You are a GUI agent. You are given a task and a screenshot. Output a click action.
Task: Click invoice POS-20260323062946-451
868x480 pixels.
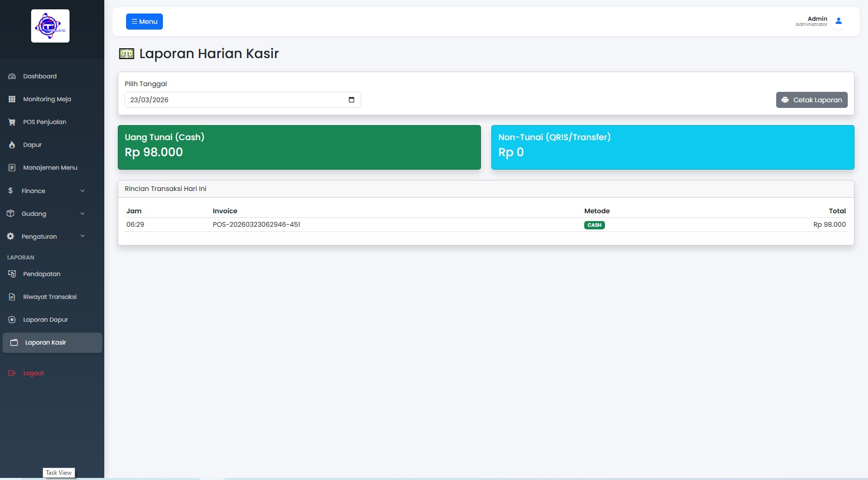256,225
